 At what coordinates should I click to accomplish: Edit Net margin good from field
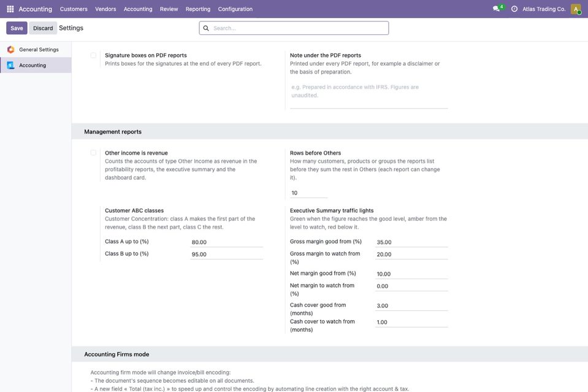tap(411, 274)
